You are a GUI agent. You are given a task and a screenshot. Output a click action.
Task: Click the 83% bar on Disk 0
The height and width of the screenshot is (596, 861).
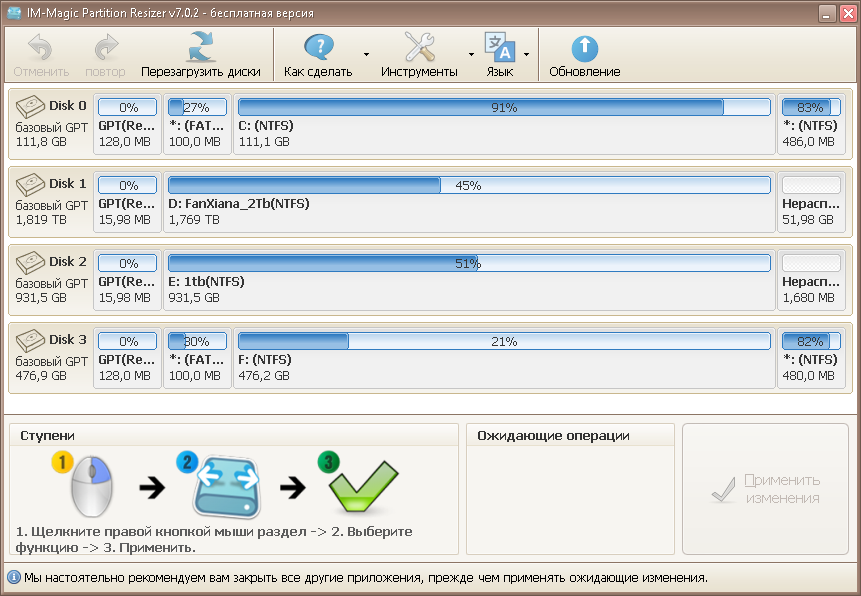point(811,107)
